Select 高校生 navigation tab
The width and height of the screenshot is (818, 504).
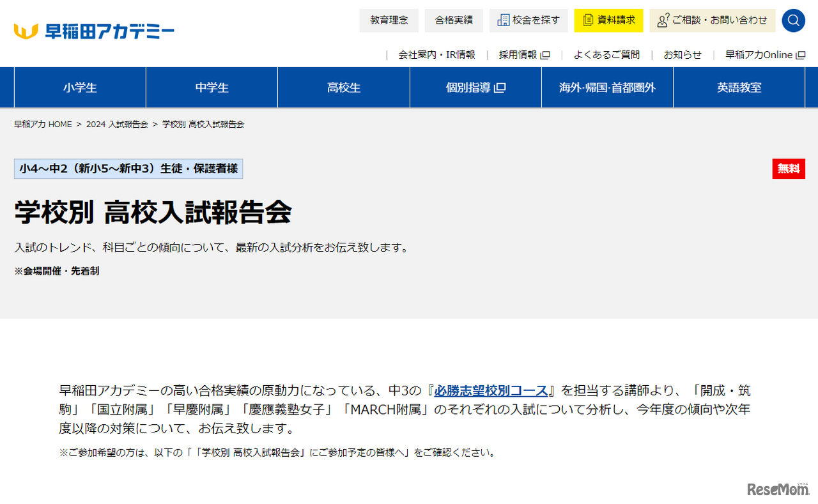[x=344, y=88]
